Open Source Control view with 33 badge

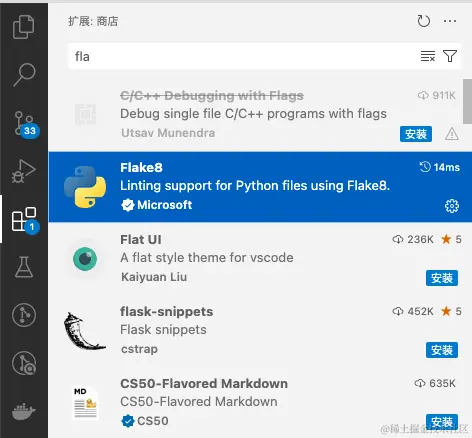point(25,124)
